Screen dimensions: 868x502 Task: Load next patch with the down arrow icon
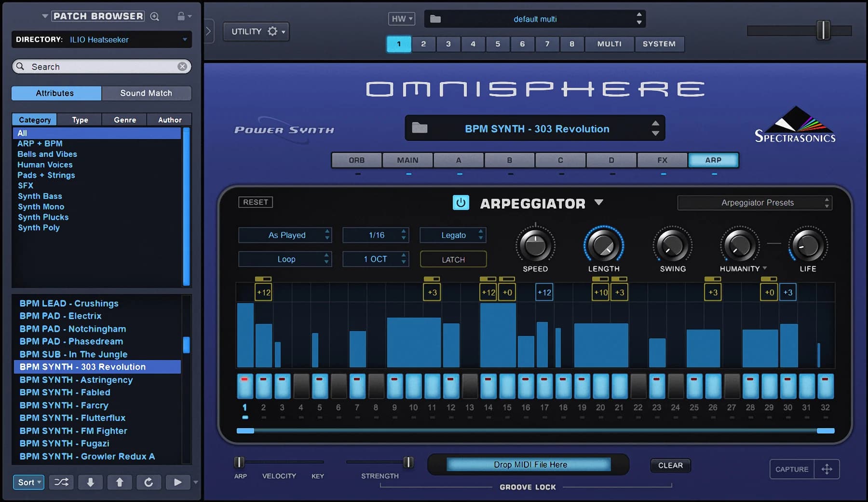click(x=90, y=482)
